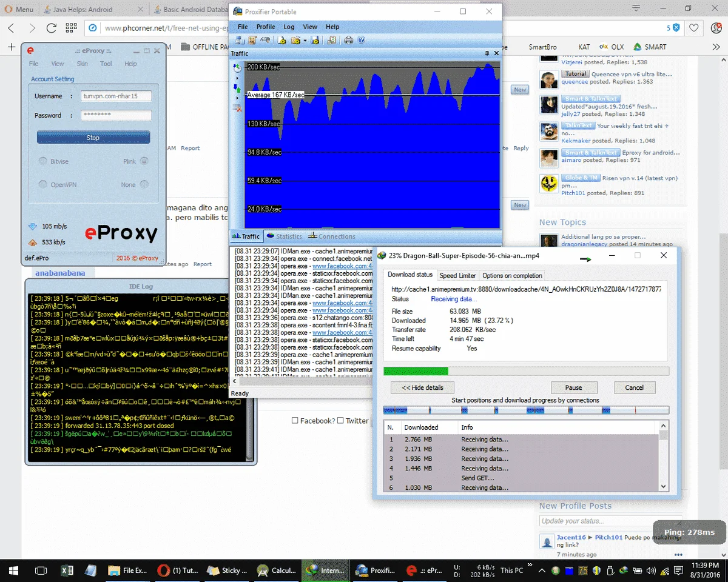728x582 pixels.
Task: Click Proxifier blue help question icon
Action: click(362, 40)
